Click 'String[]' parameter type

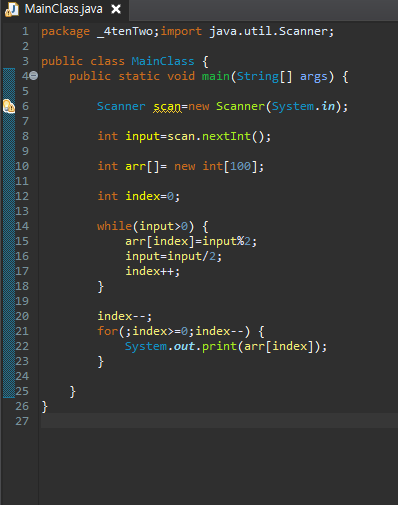264,77
